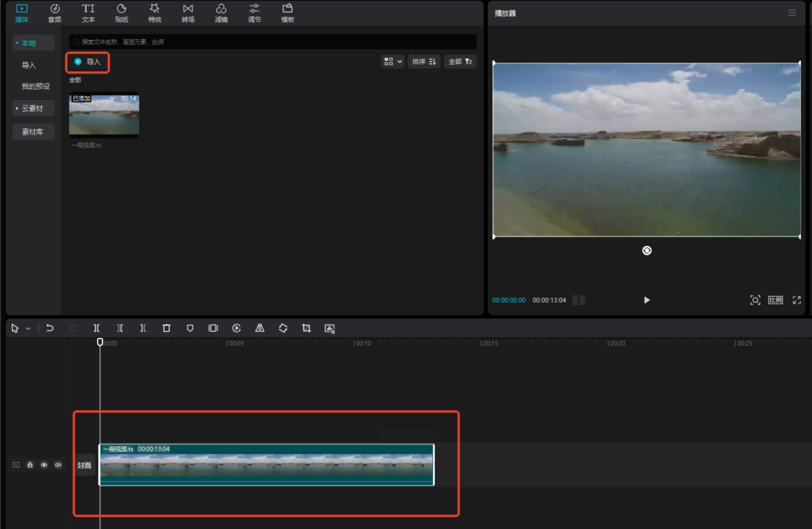Click the timeline playhead handle at 00:00
Screen dimensions: 812x529
(x=100, y=342)
